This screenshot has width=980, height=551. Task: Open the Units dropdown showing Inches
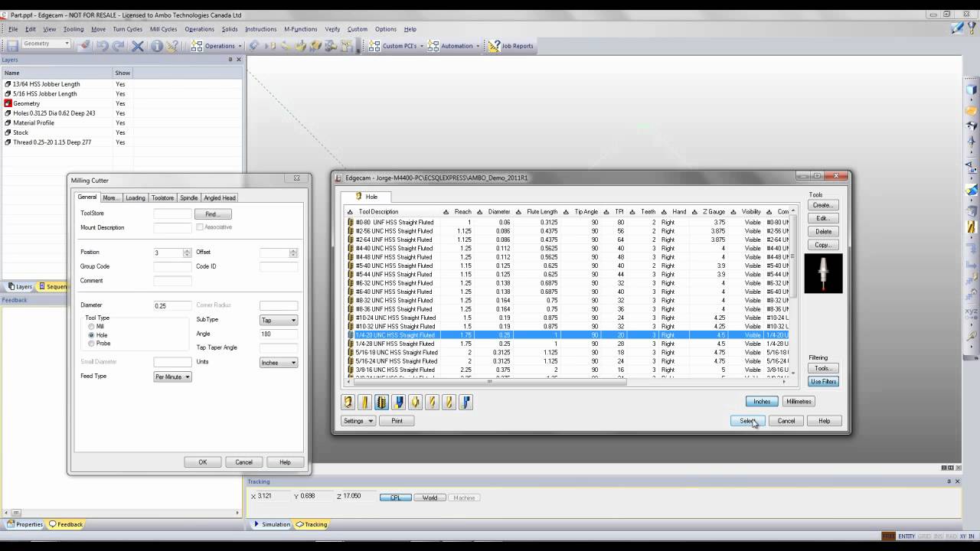click(279, 363)
